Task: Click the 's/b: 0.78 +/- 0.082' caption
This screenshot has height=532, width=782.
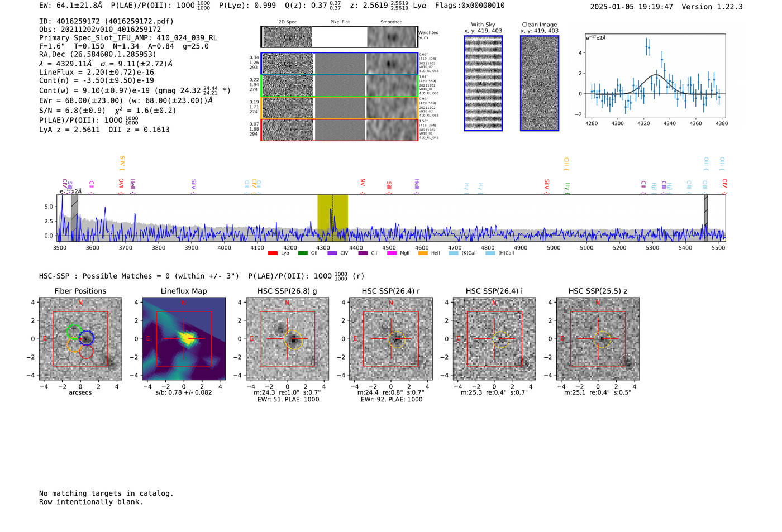Action: (x=184, y=392)
